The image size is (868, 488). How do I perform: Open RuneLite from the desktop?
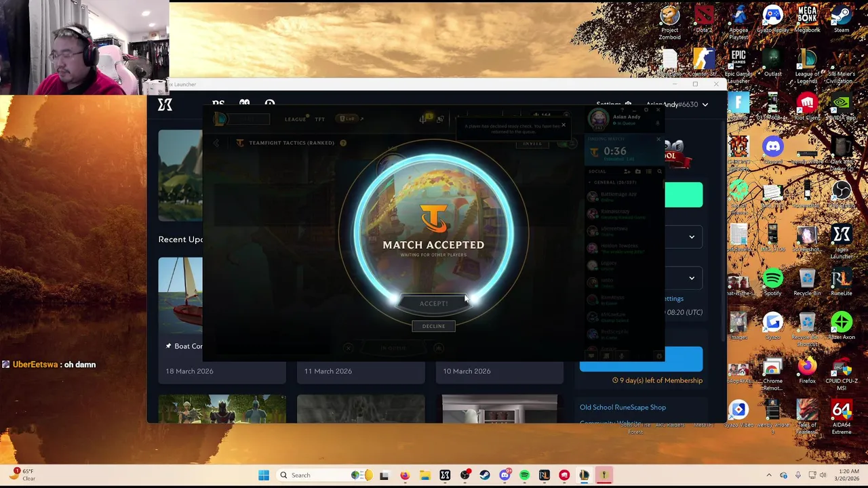pos(842,282)
